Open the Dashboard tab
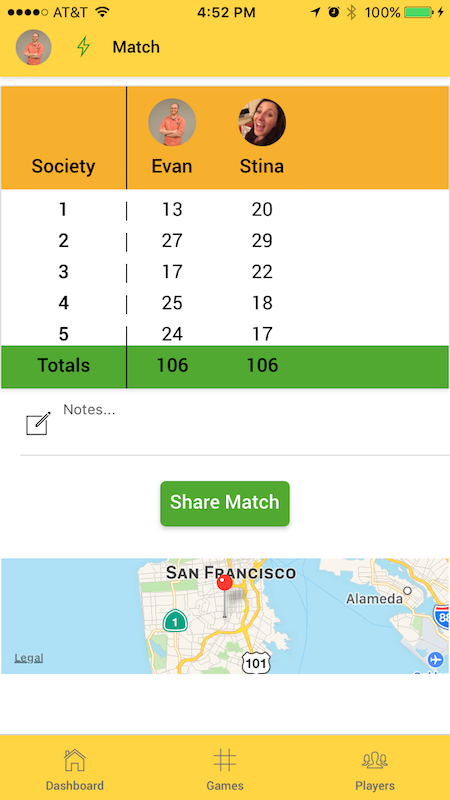 point(74,769)
